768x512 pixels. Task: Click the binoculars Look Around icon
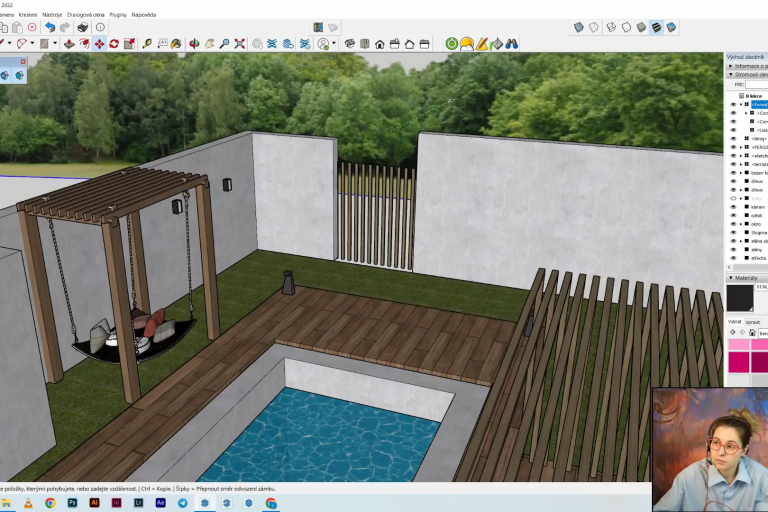511,44
